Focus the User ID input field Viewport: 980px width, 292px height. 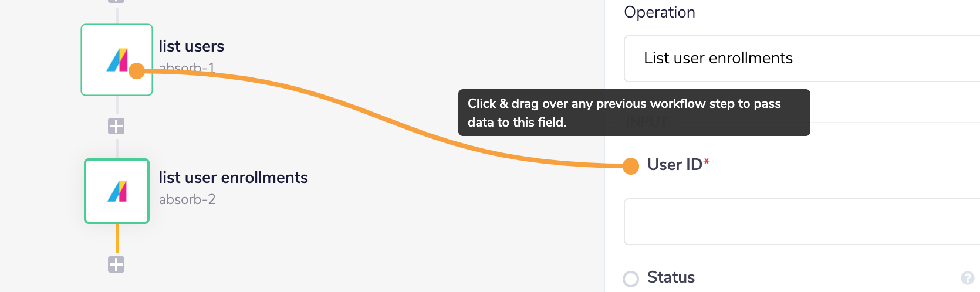tap(801, 222)
